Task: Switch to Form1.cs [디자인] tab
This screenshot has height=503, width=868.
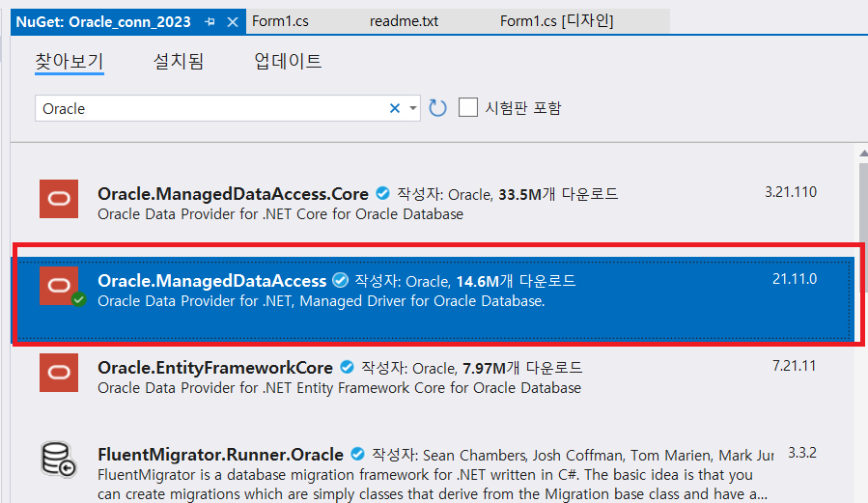Action: [x=556, y=21]
